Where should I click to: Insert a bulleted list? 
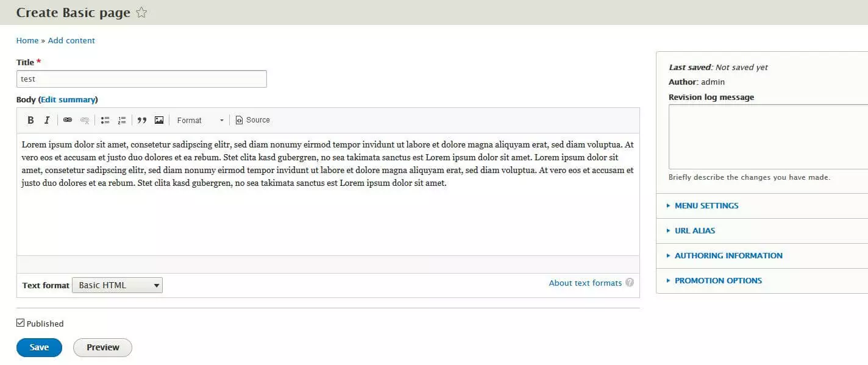[105, 120]
